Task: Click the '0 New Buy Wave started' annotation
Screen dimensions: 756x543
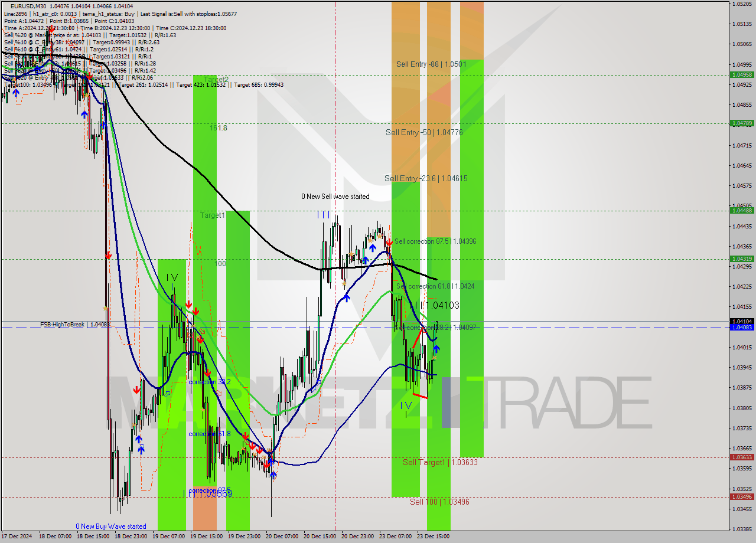Action: (110, 526)
